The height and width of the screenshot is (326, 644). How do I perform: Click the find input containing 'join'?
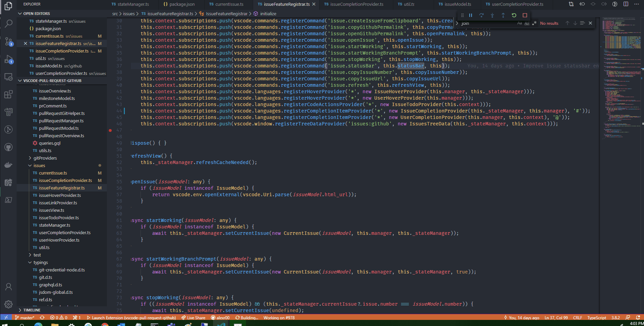[x=488, y=23]
